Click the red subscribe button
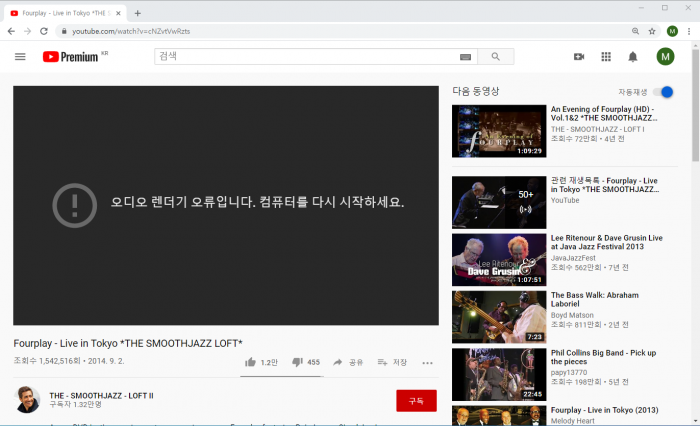Screen dimensions: 700x426 click(x=416, y=401)
